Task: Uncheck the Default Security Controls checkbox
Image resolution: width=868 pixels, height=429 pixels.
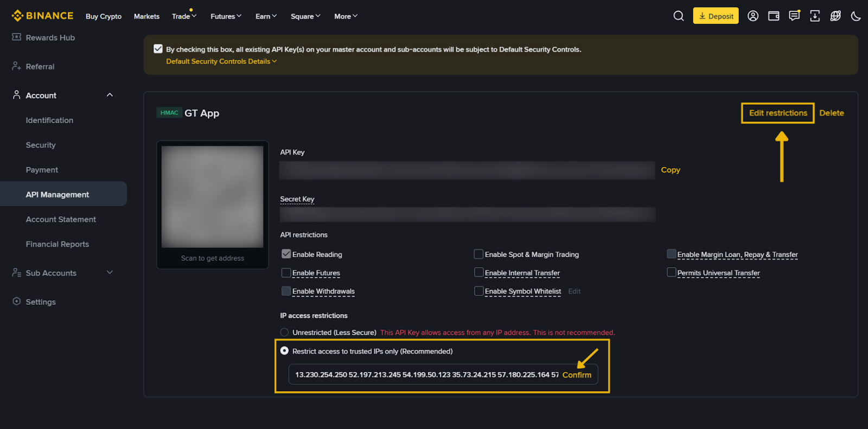Action: point(158,49)
